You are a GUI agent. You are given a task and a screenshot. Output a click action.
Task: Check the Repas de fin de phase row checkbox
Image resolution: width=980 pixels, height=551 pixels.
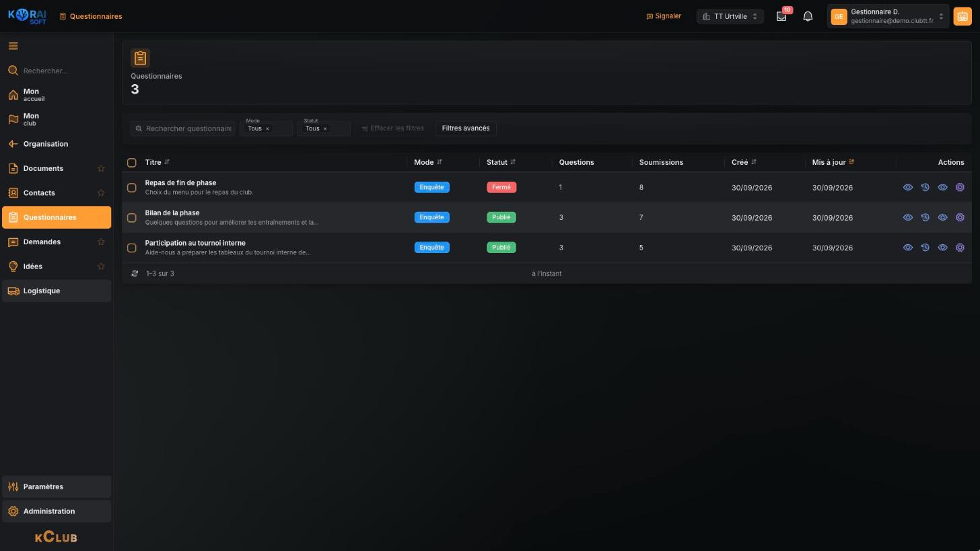pyautogui.click(x=132, y=188)
